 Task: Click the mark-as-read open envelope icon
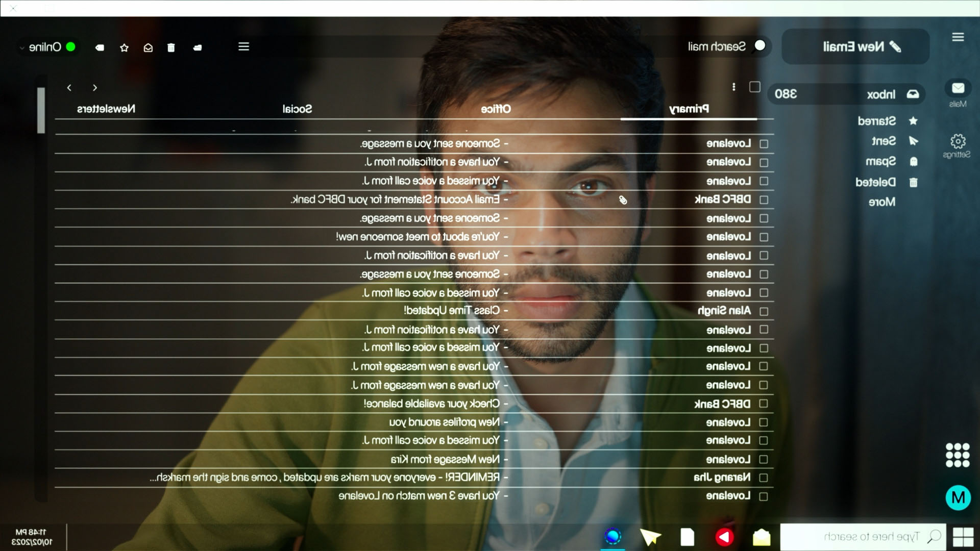(148, 47)
